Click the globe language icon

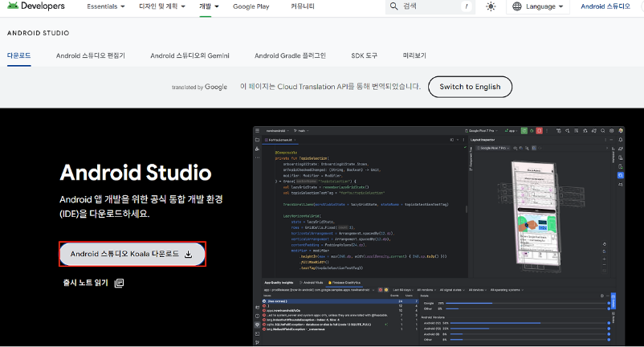pos(517,6)
